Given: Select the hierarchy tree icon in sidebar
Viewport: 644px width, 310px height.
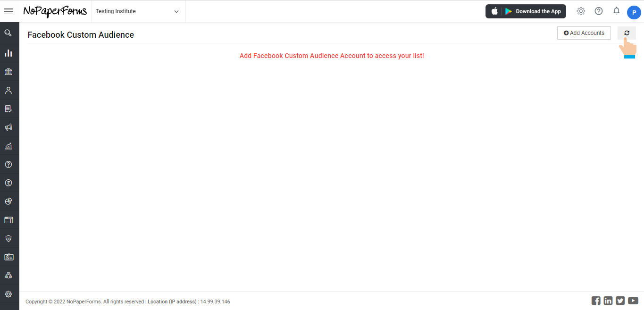Looking at the screenshot, I should click(x=8, y=276).
